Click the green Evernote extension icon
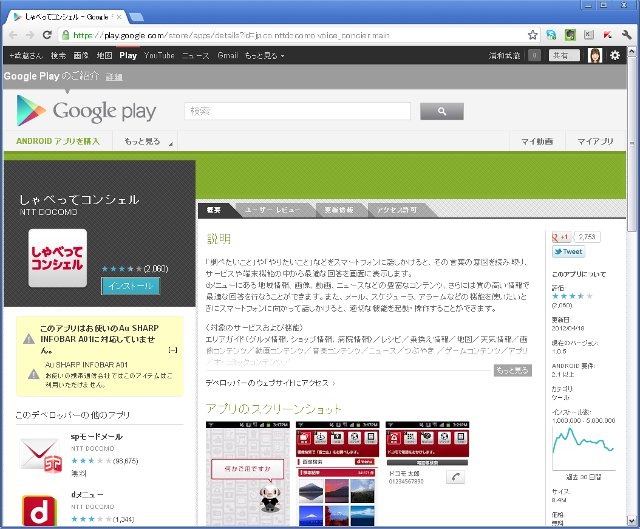This screenshot has width=640, height=529. pyautogui.click(x=570, y=35)
